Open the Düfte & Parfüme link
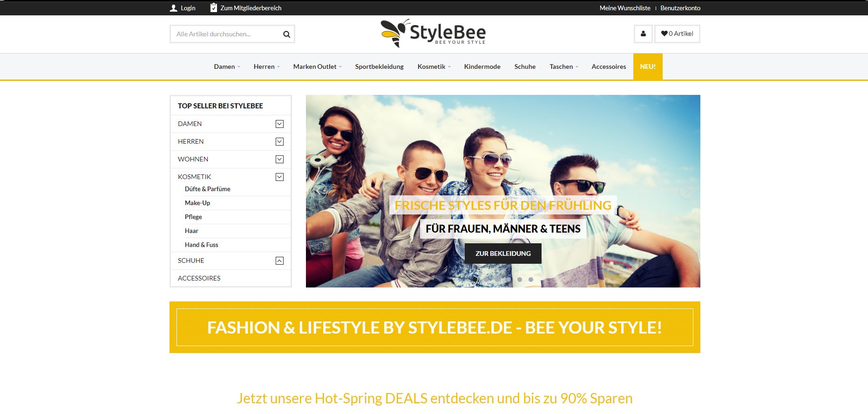The image size is (868, 414). coord(208,189)
